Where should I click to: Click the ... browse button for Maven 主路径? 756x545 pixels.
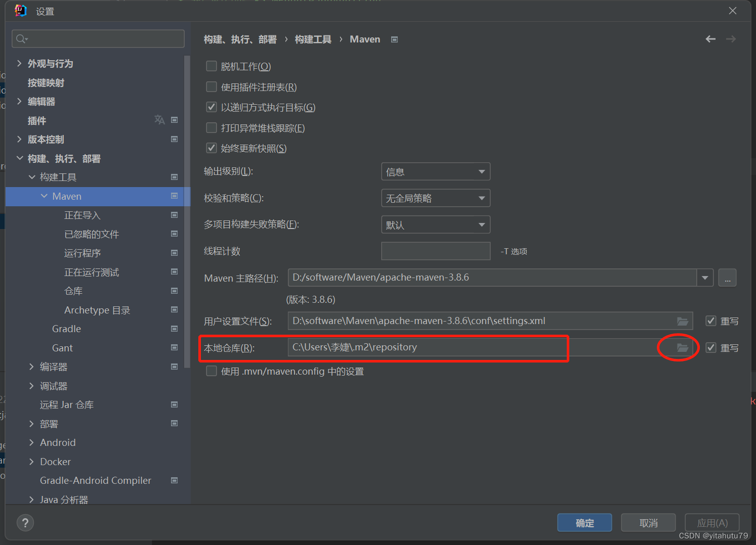727,278
